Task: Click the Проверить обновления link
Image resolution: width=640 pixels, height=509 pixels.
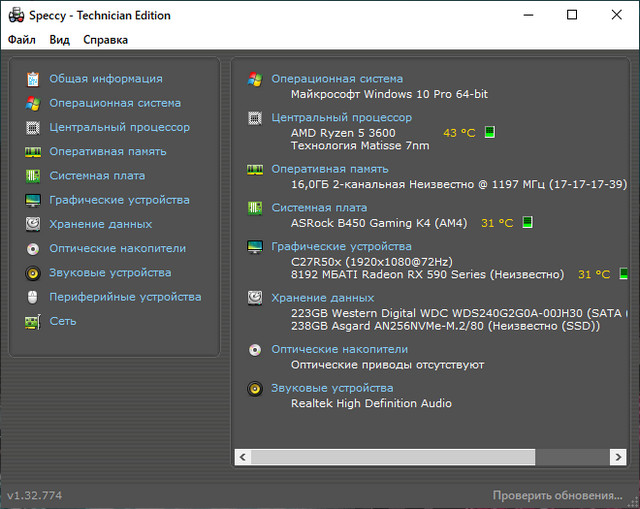Action: (x=557, y=496)
